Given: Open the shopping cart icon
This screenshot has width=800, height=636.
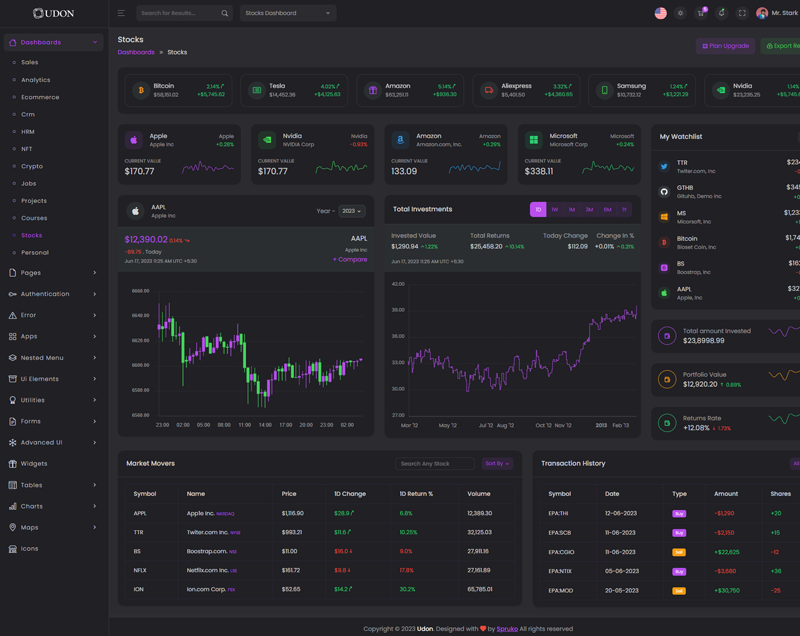Looking at the screenshot, I should coord(700,13).
